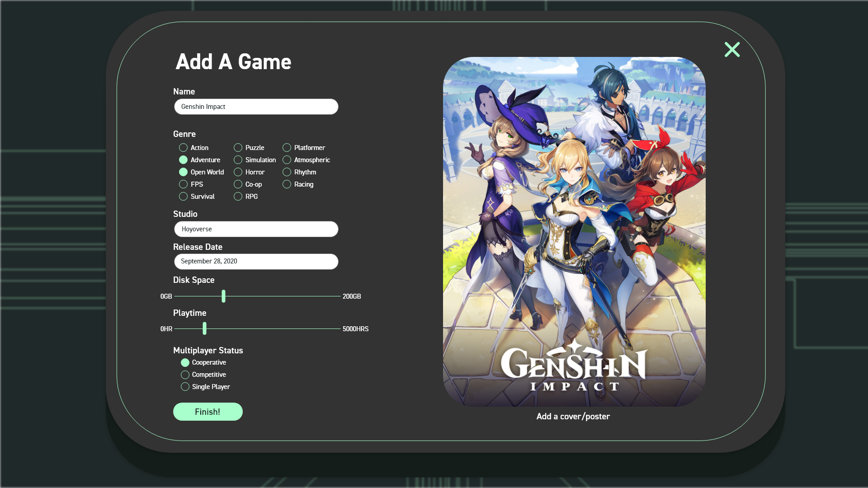This screenshot has width=868, height=488.
Task: Toggle the Open World genre option
Action: point(183,172)
